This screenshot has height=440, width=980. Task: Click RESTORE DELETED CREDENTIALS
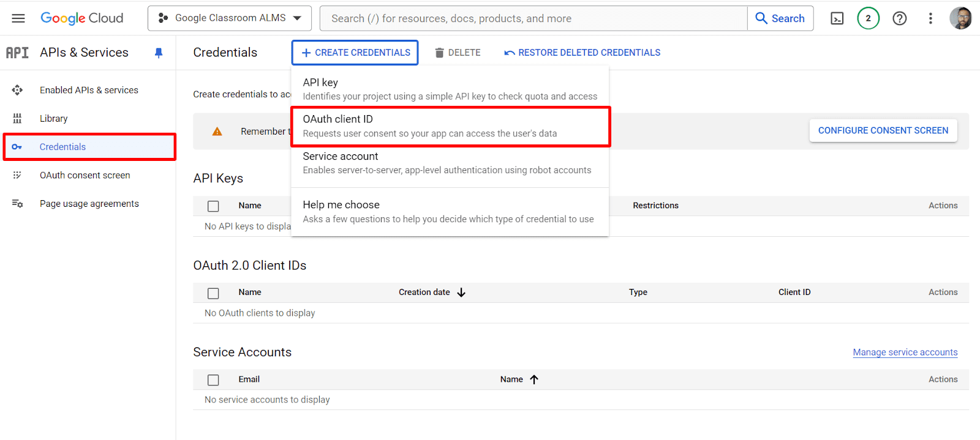coord(582,53)
